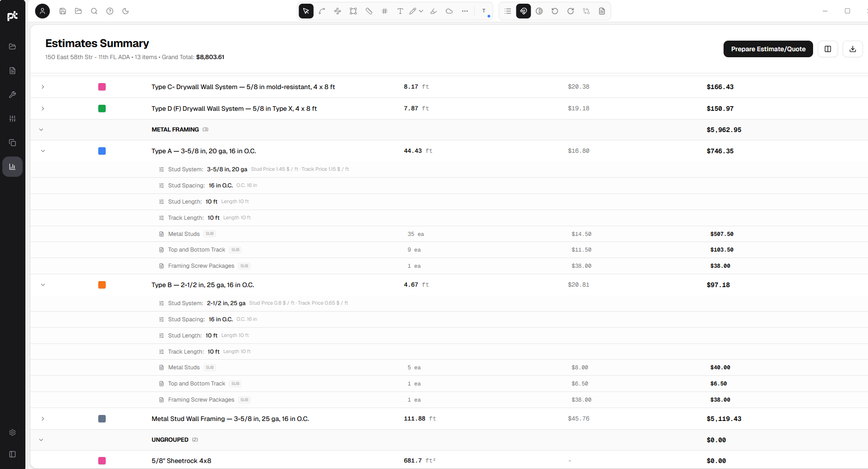Select the pointer selection tool
This screenshot has height=469, width=868.
click(306, 11)
